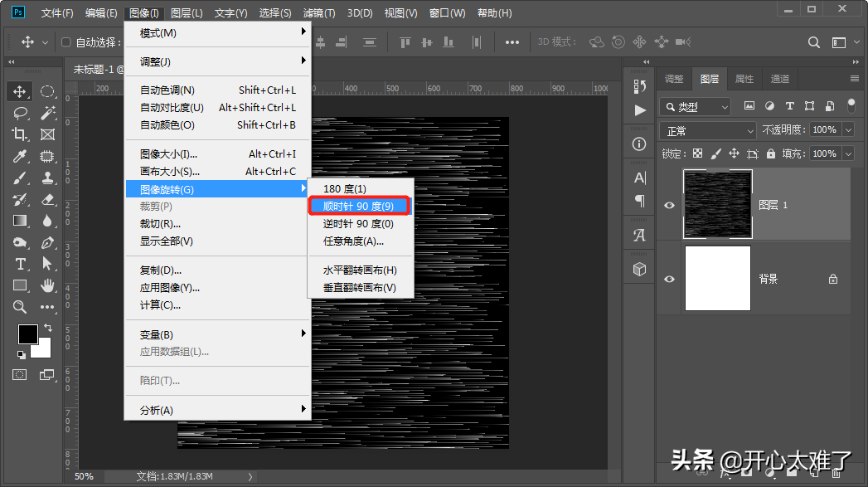Expand the 填充 slider arrow

pos(849,153)
